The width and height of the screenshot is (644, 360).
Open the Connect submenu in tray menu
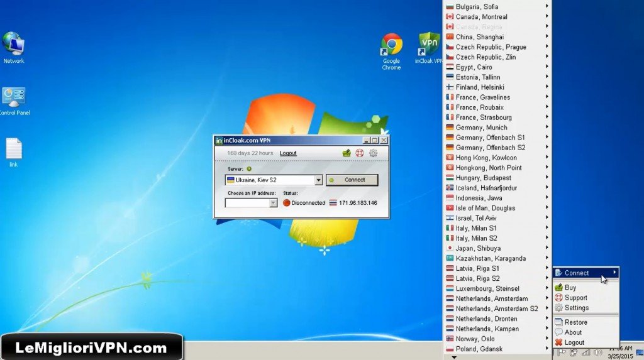586,273
